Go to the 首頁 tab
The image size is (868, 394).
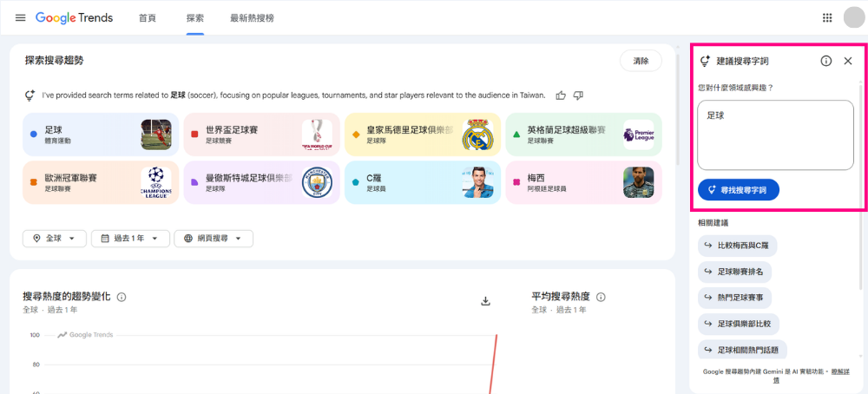tap(148, 17)
